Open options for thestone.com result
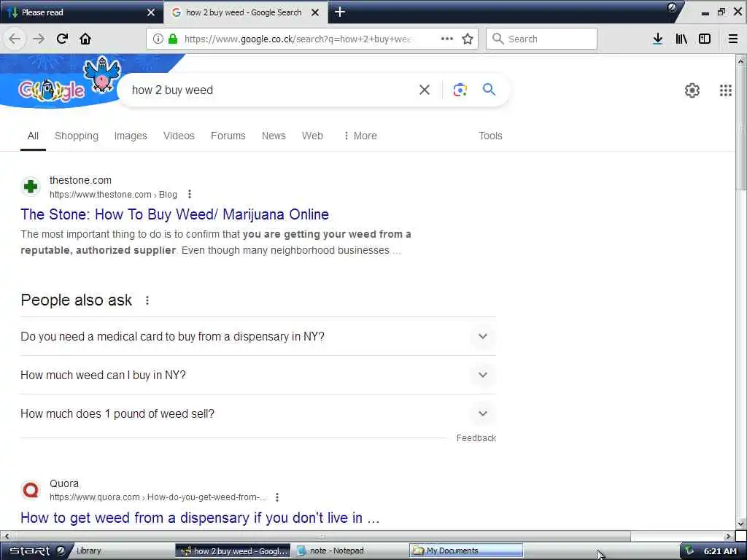This screenshot has height=560, width=747. coord(190,194)
